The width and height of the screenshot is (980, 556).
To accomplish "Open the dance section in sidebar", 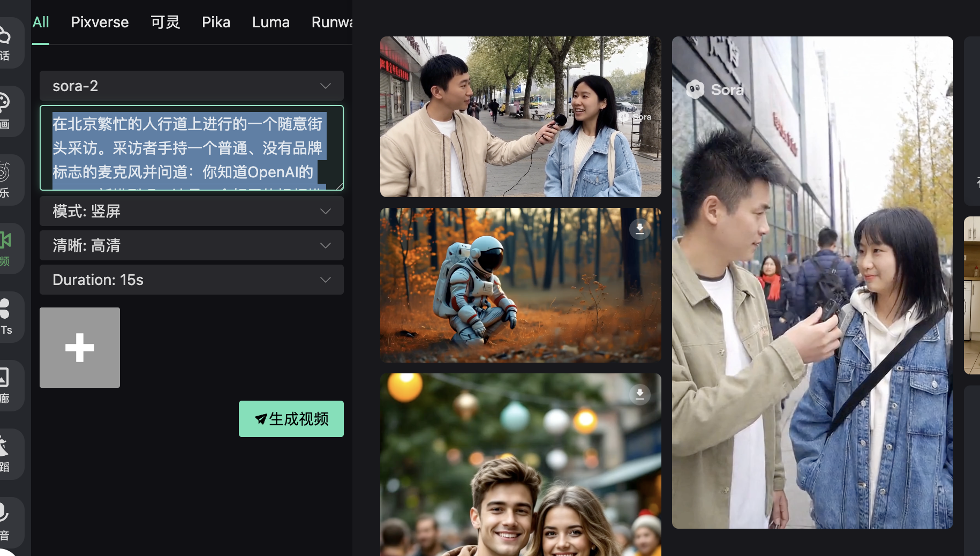I will [6, 454].
